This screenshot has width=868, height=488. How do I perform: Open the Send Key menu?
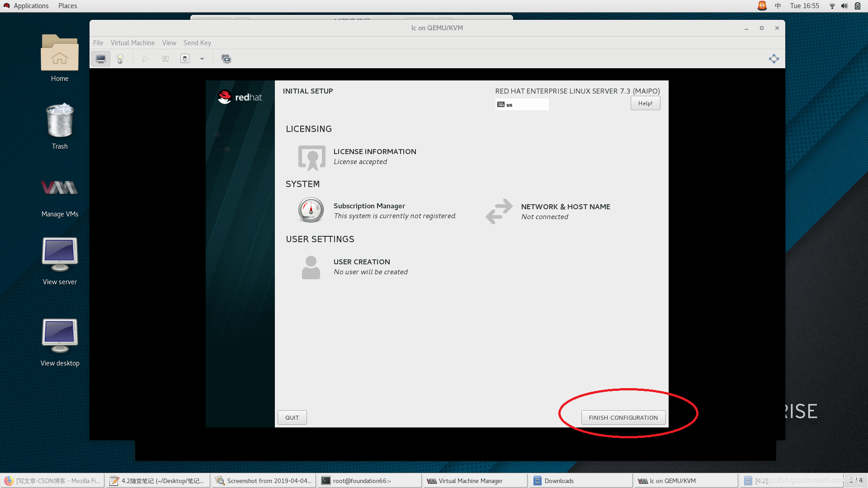[x=197, y=43]
